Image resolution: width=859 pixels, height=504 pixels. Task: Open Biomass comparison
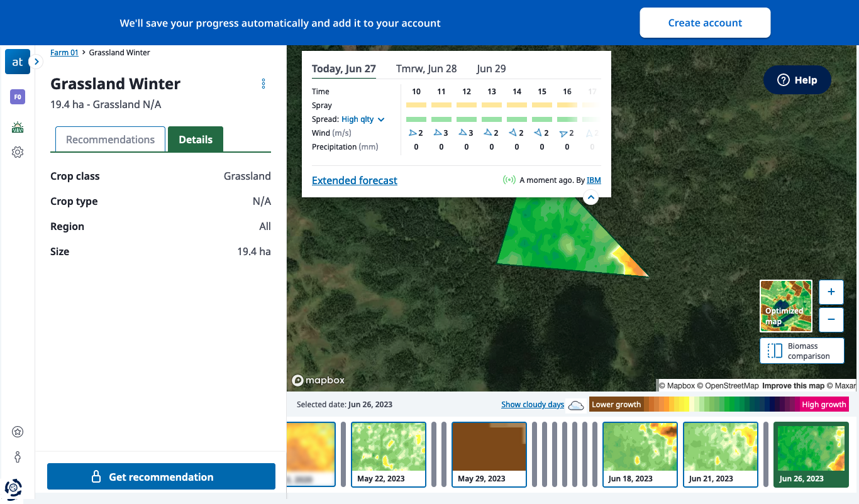pyautogui.click(x=802, y=351)
